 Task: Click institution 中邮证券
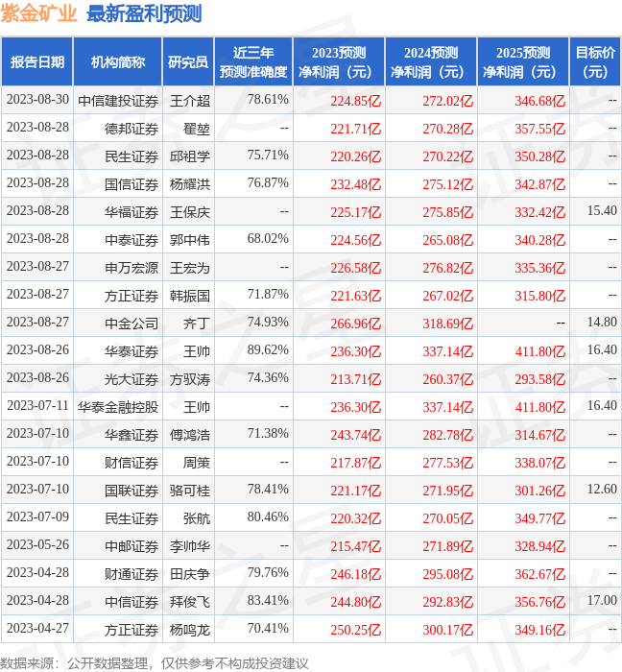132,546
